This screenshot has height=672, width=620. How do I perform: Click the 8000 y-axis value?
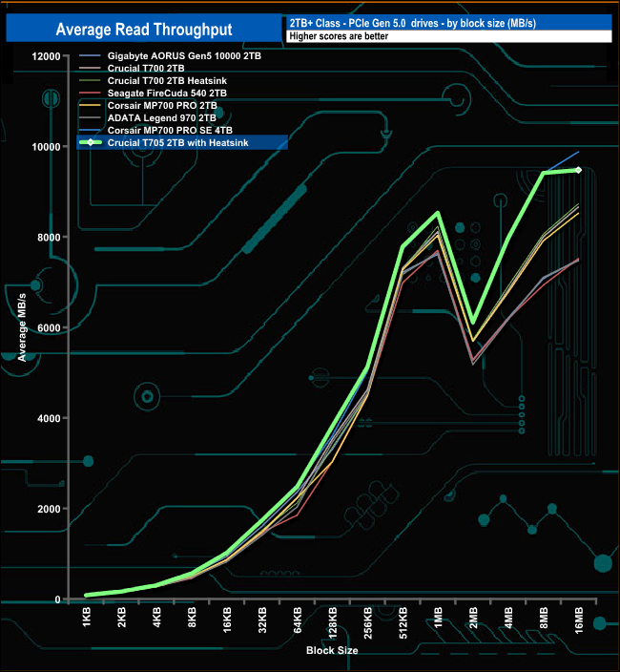click(x=49, y=238)
